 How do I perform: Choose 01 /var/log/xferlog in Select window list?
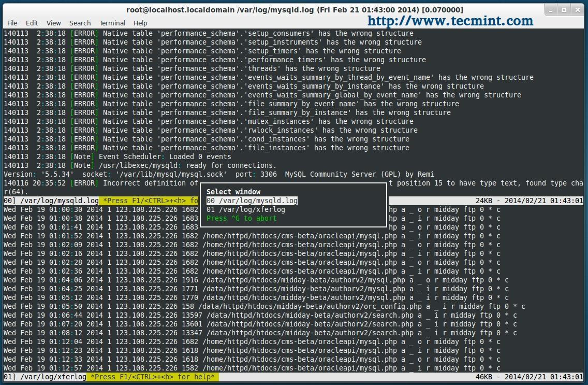coord(245,209)
